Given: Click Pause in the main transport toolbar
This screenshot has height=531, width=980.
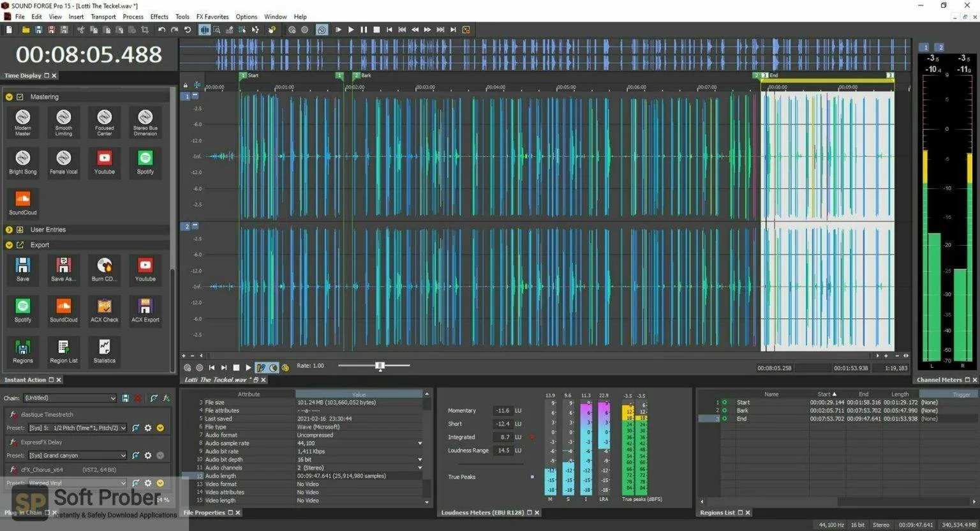Looking at the screenshot, I should coord(364,30).
